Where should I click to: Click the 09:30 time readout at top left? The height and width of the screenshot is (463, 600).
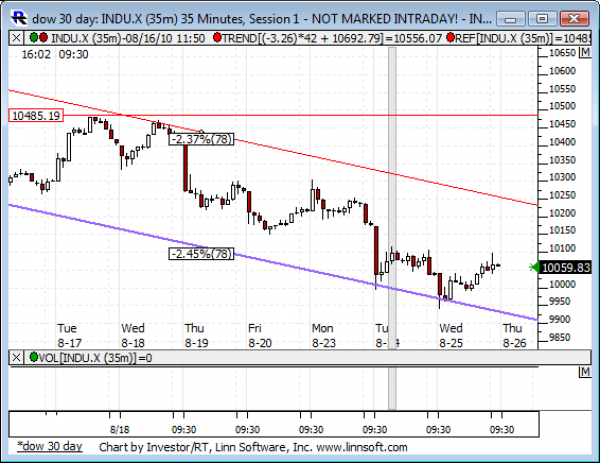tap(73, 54)
